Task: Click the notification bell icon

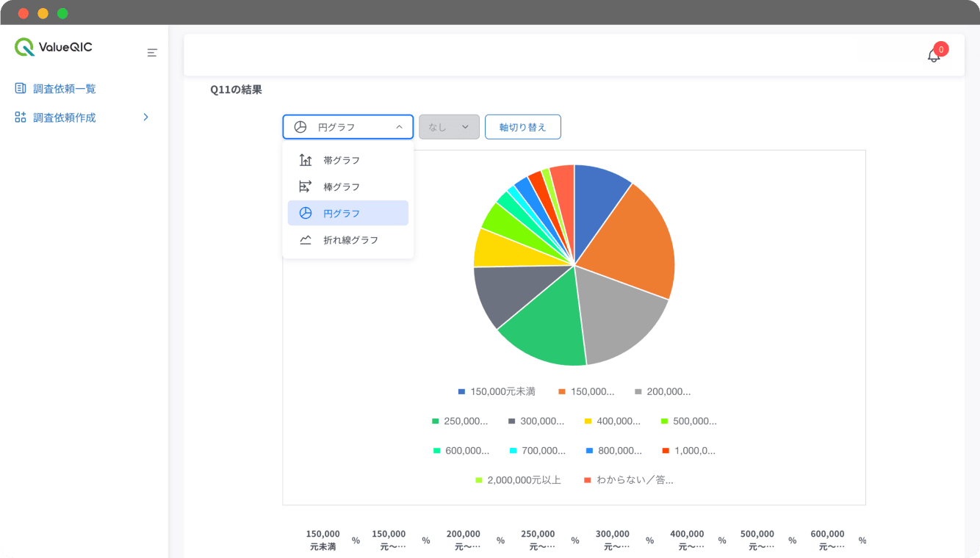Action: coord(934,55)
